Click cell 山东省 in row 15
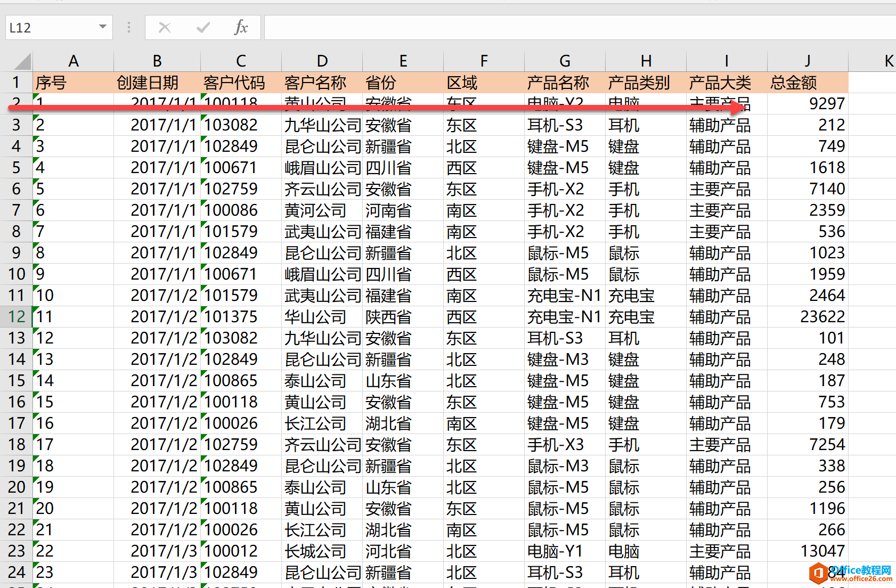 [x=403, y=381]
